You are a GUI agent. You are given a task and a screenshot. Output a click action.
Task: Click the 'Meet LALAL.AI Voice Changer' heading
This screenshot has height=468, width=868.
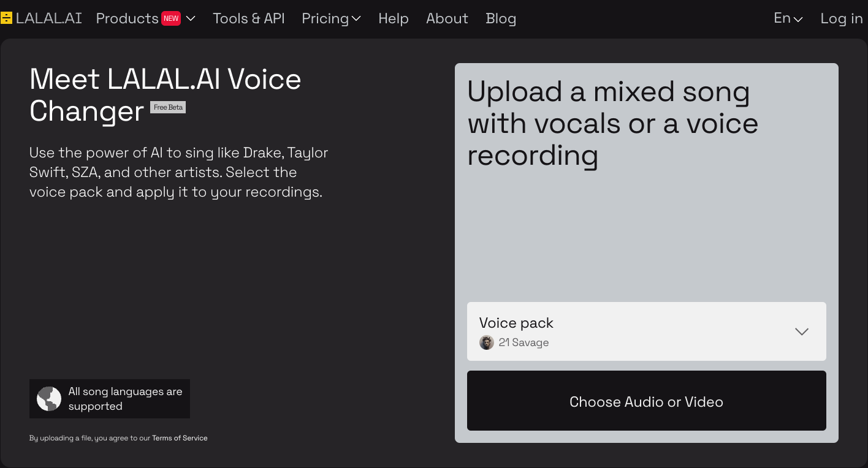tap(166, 95)
